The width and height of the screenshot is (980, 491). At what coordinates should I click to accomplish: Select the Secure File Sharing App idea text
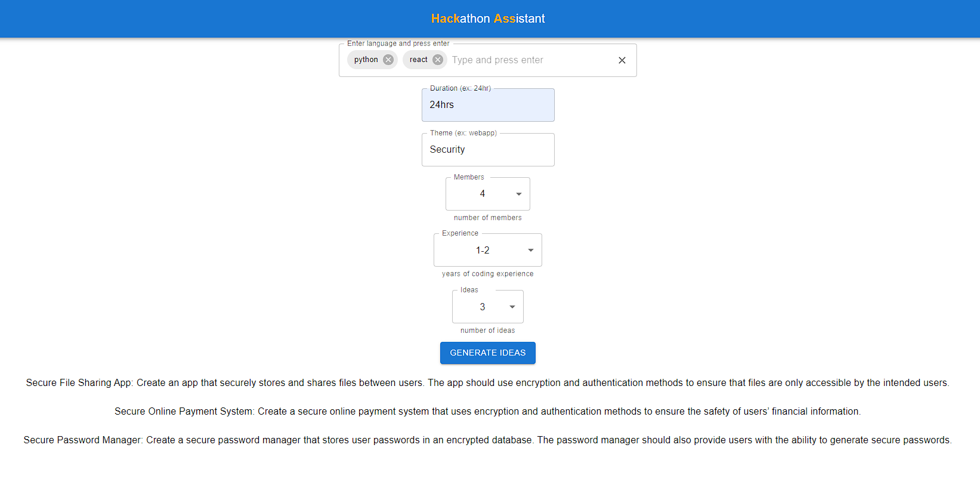[488, 383]
